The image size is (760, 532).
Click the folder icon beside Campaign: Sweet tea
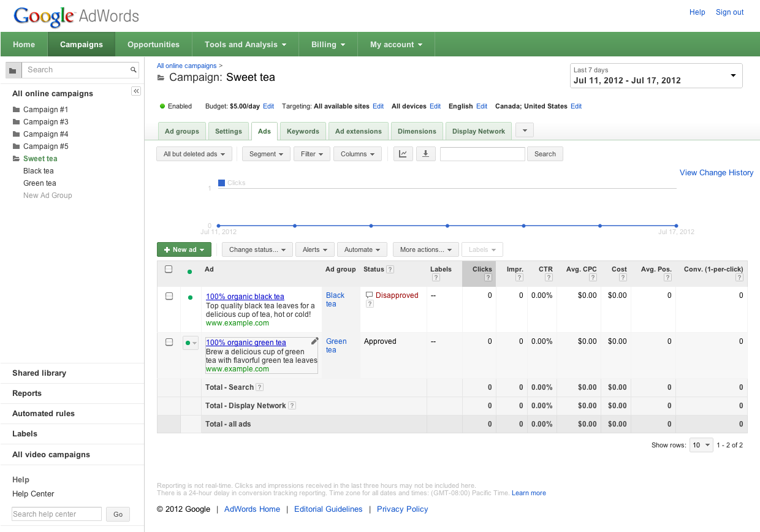click(161, 78)
